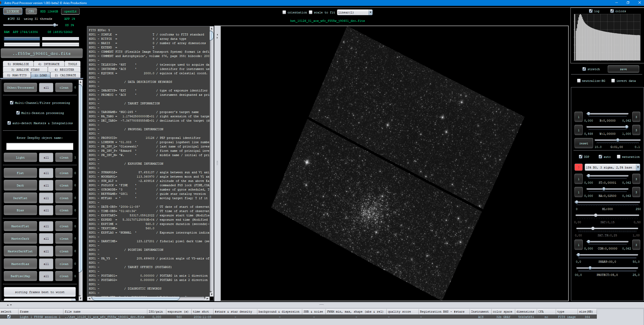Toggle the colors histogram checkbox

coord(612,11)
